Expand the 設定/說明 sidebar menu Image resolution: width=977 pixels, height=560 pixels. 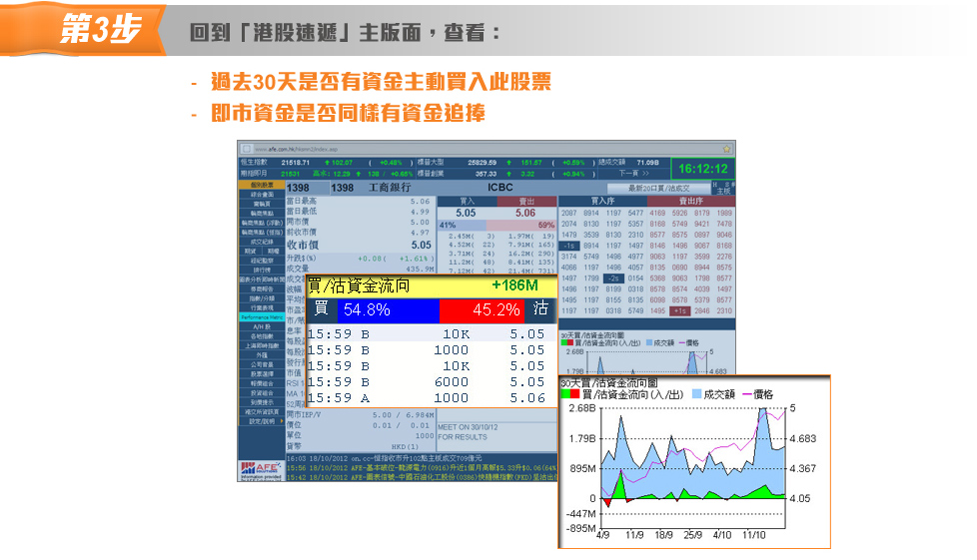262,420
